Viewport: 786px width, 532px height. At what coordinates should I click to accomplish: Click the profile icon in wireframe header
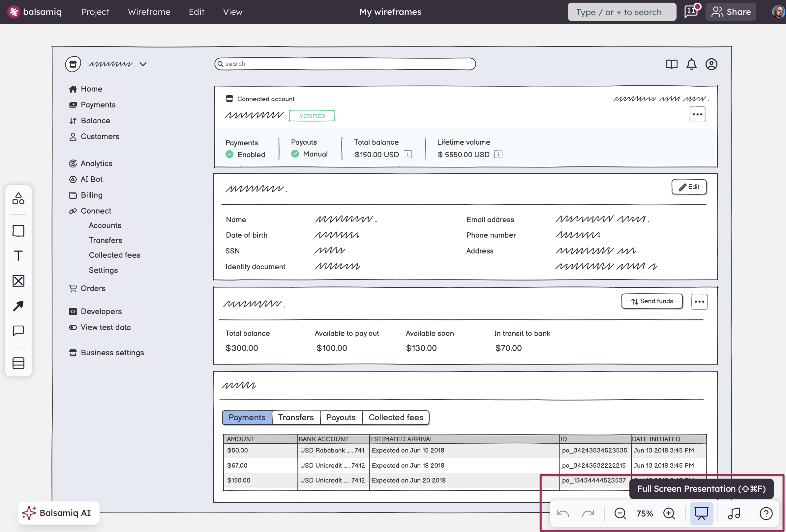pos(711,64)
